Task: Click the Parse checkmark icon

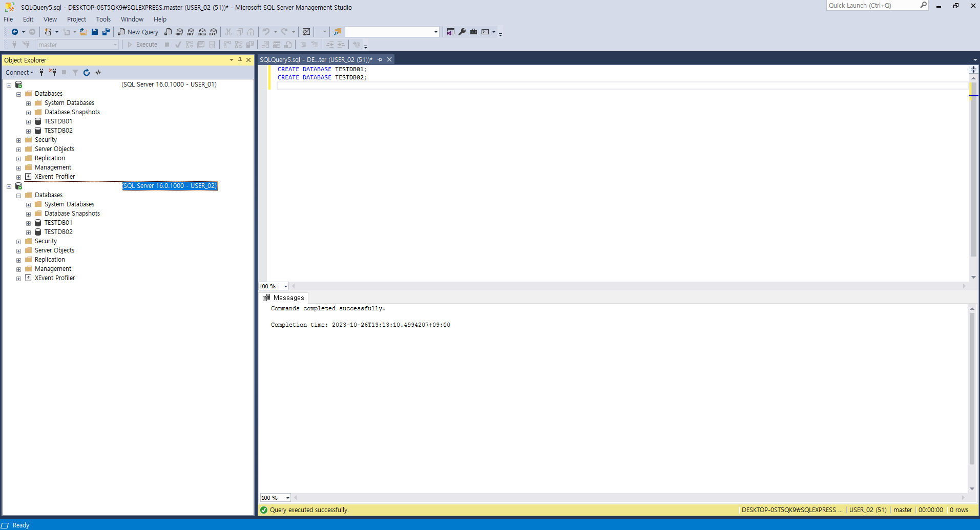Action: coord(178,45)
